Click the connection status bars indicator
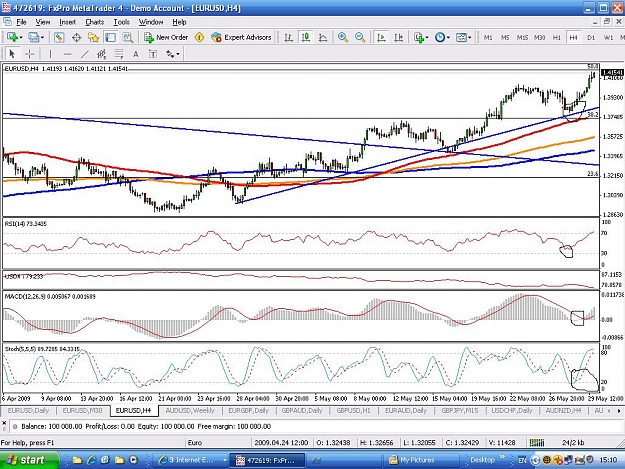Image resolution: width=625 pixels, height=469 pixels. pyautogui.click(x=537, y=442)
